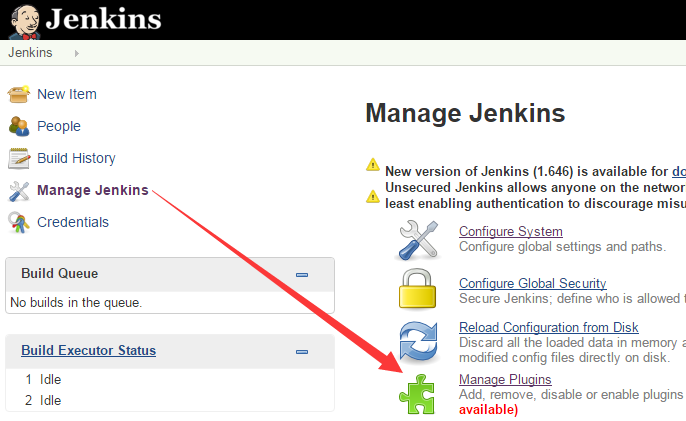Click the green puzzle piece plugins icon
Screen dimensions: 686x421
[416, 394]
